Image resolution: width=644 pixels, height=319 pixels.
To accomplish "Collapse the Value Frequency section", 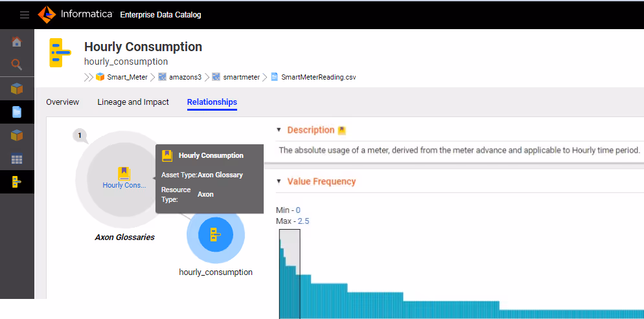I will [x=279, y=181].
